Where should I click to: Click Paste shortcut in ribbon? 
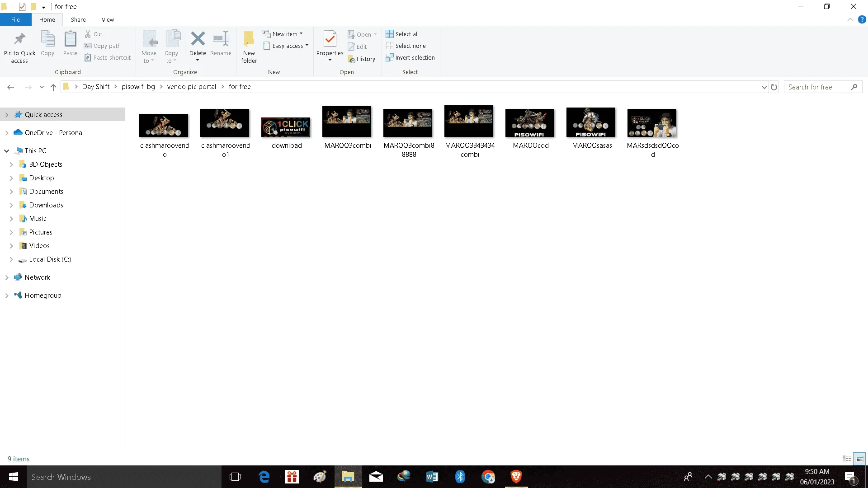pos(108,57)
